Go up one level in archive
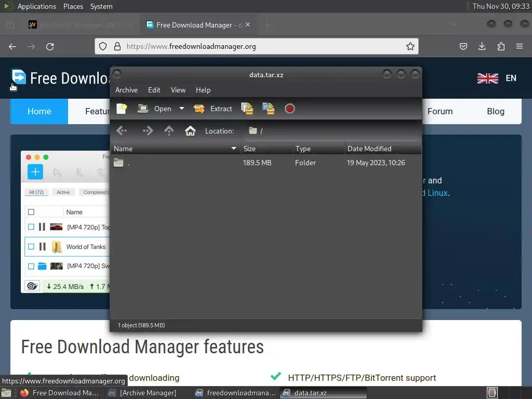The width and height of the screenshot is (532, 399). 169,131
